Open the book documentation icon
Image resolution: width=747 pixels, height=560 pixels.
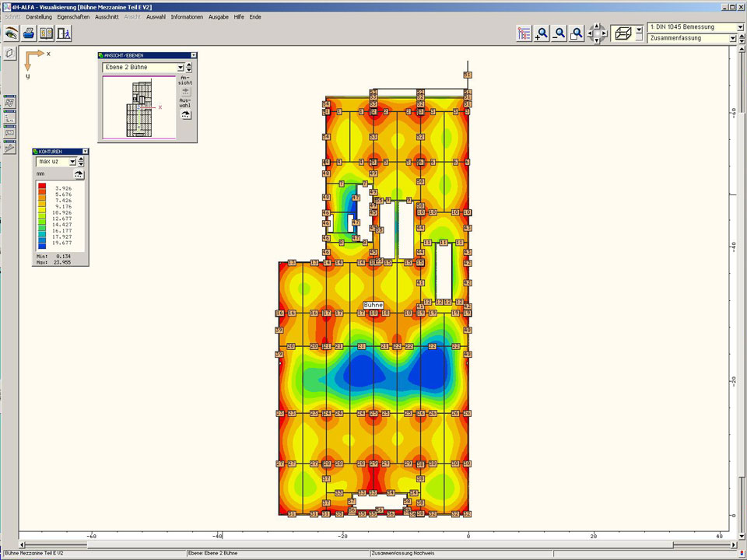pyautogui.click(x=47, y=33)
